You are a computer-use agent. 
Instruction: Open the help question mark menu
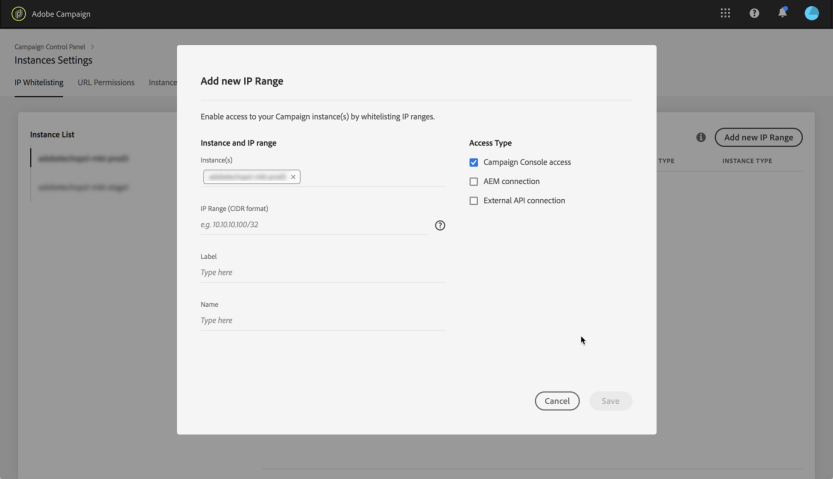point(754,13)
